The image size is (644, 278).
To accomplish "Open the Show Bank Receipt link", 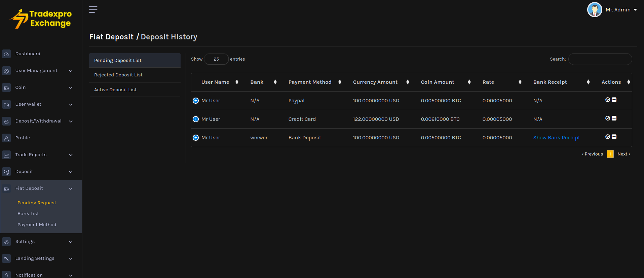I will [x=556, y=138].
